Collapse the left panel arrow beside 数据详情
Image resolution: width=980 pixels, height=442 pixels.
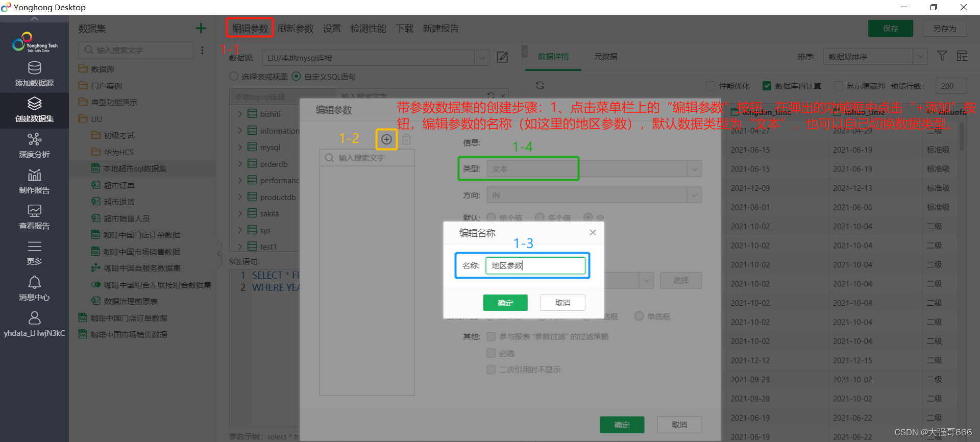coord(525,51)
